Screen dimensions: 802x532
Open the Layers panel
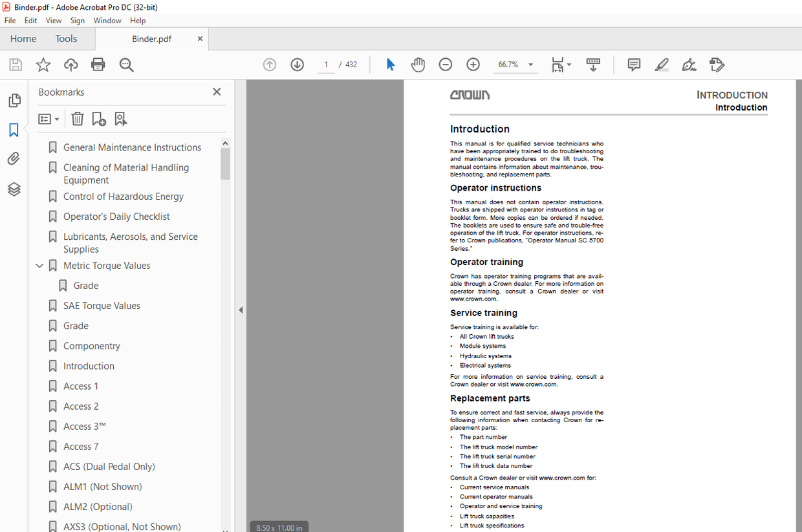pyautogui.click(x=14, y=189)
